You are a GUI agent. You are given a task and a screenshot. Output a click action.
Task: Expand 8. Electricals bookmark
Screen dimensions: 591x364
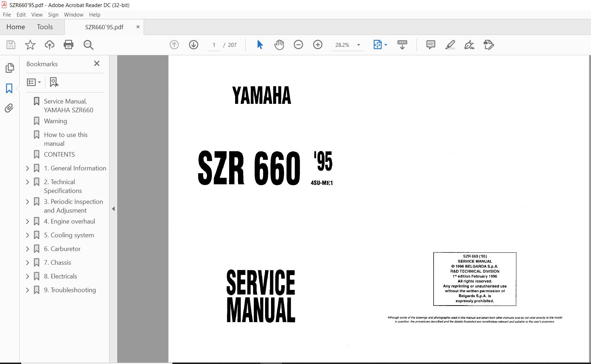(x=27, y=276)
